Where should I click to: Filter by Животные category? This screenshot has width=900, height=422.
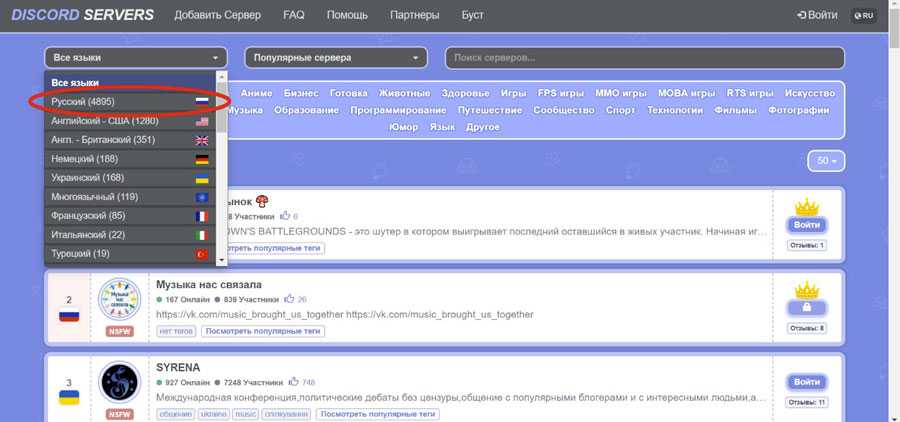pos(404,93)
